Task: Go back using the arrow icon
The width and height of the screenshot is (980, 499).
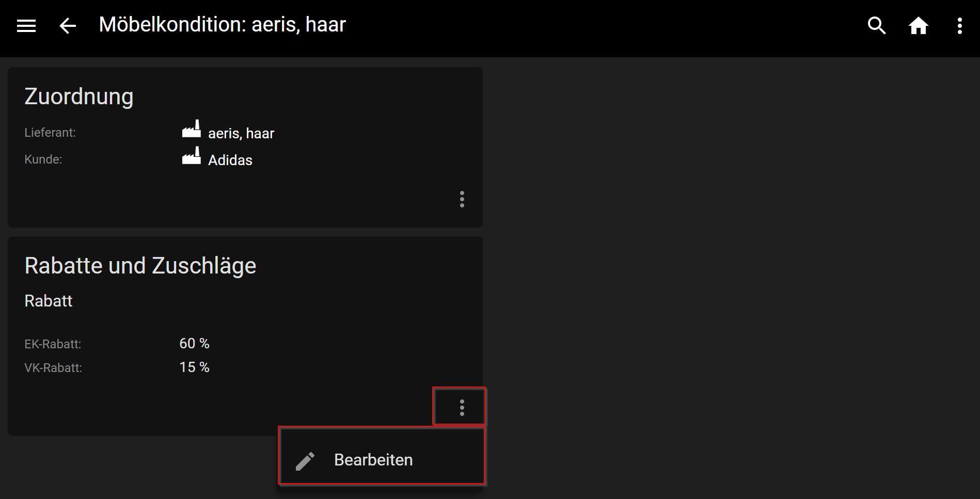Action: pyautogui.click(x=68, y=26)
